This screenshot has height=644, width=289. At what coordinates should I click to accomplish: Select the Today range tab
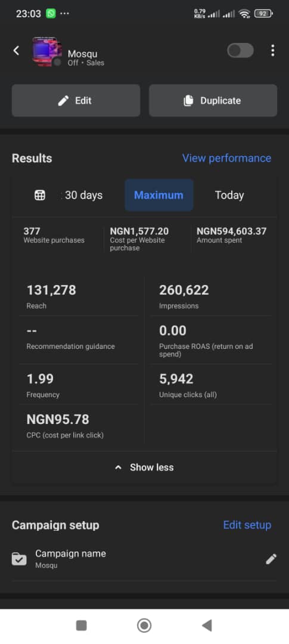(x=229, y=195)
